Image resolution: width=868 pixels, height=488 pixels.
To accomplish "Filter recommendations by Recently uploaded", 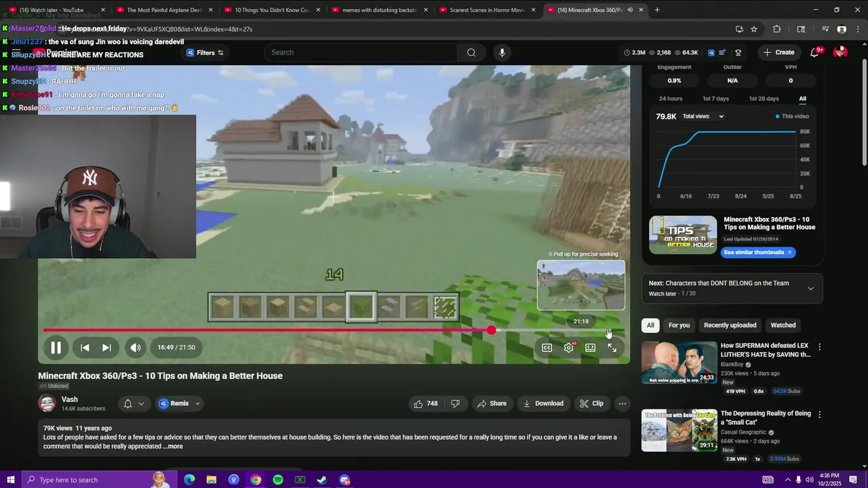I will tap(730, 325).
